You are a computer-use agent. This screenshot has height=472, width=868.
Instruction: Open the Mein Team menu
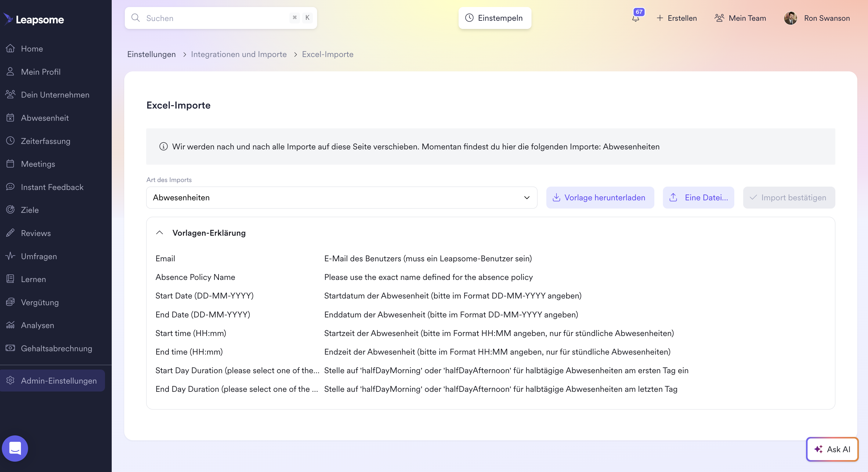click(740, 18)
